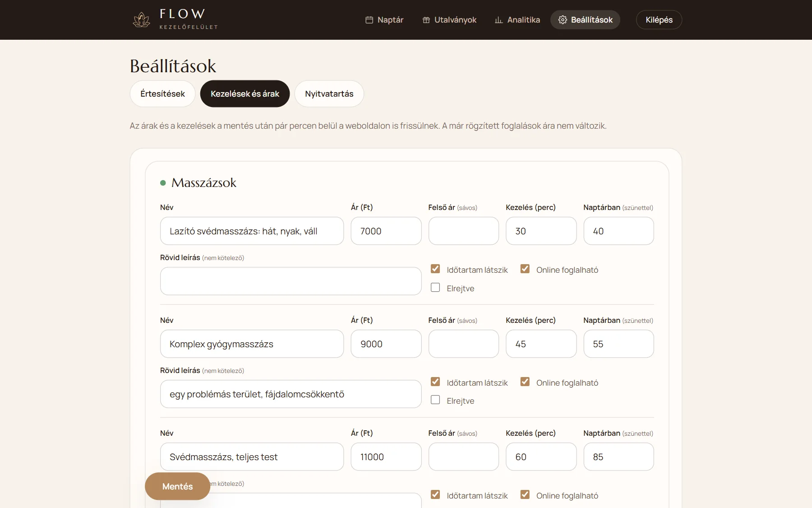812x508 pixels.
Task: Click the Beállítások gear icon
Action: 563,20
